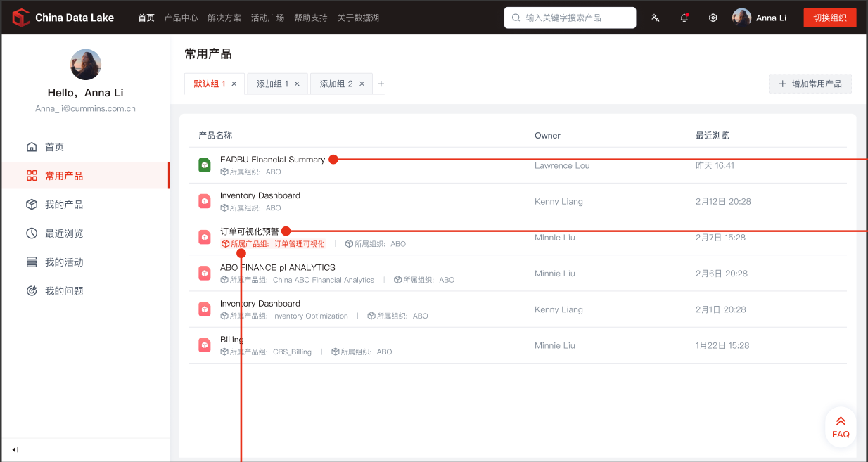Switch to the 添加组 1 tab

[x=272, y=84]
